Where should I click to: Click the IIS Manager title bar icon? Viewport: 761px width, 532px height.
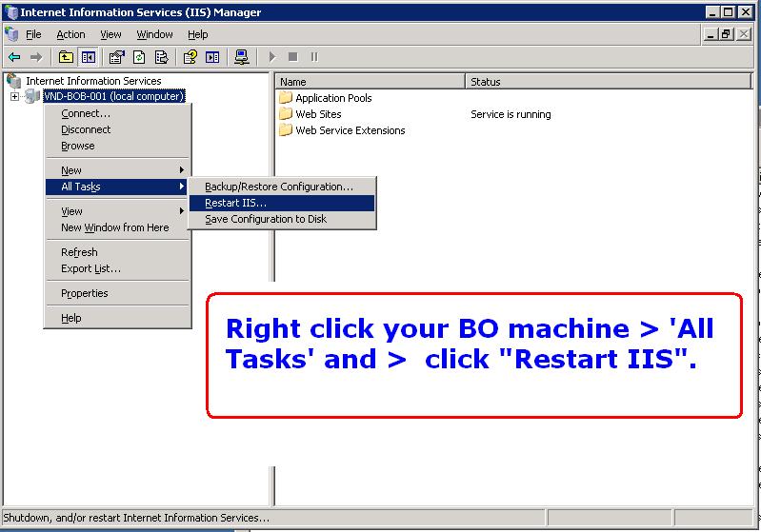click(11, 11)
